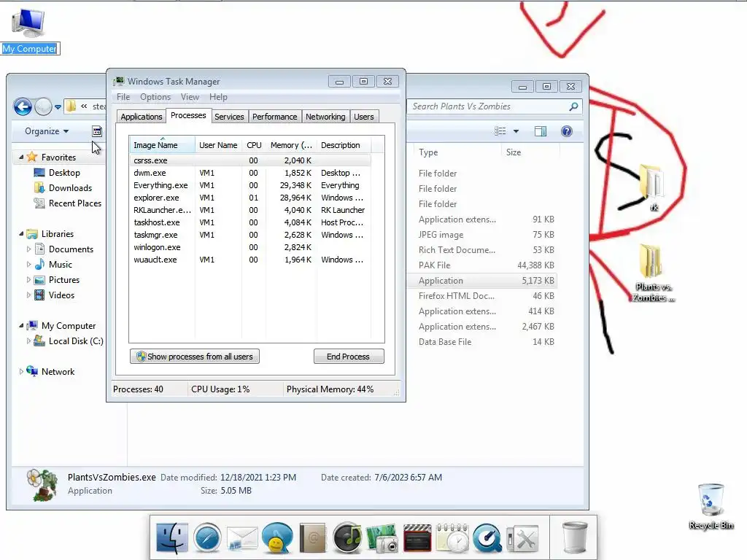This screenshot has width=747, height=560.
Task: Switch to the Networking tab
Action: pyautogui.click(x=325, y=117)
